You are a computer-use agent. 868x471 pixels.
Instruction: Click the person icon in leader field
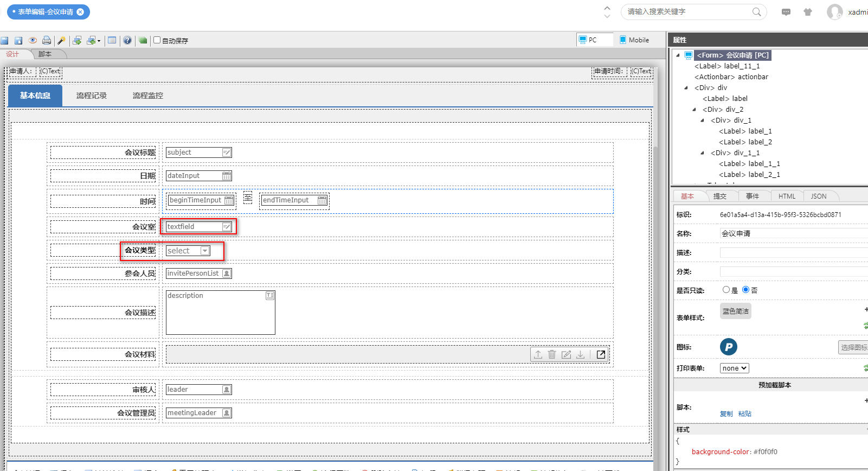(x=227, y=390)
